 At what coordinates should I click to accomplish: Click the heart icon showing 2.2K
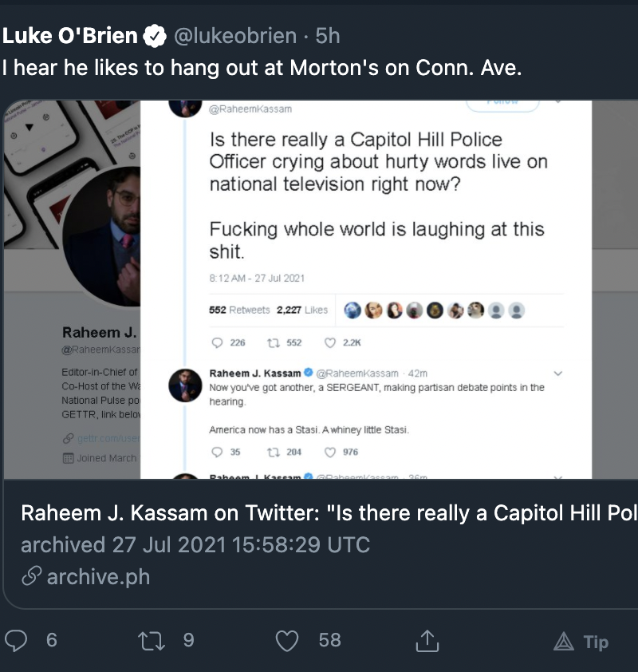[x=329, y=342]
